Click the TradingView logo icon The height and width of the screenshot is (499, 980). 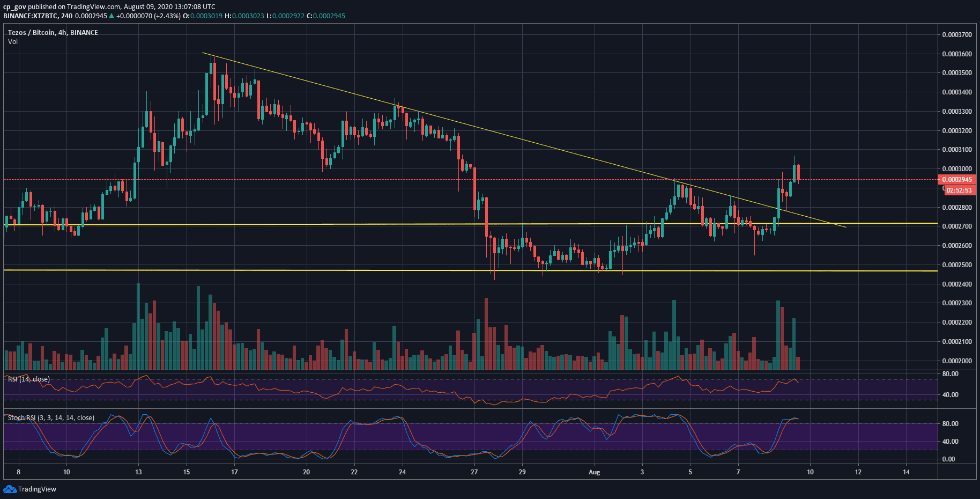(10, 489)
